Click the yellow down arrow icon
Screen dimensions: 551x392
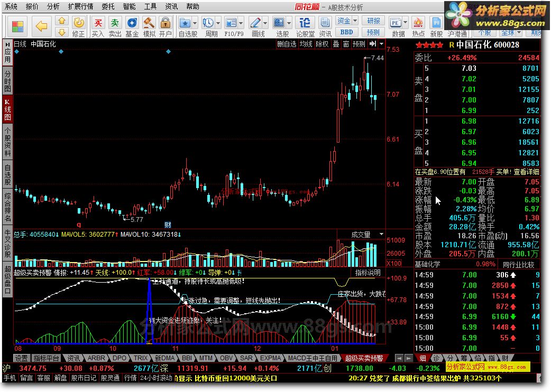tap(62, 32)
